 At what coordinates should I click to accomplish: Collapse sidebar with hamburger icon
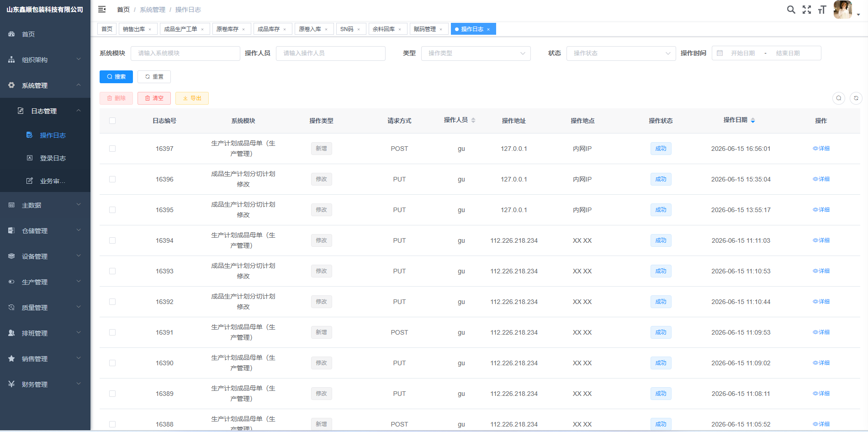tap(102, 9)
